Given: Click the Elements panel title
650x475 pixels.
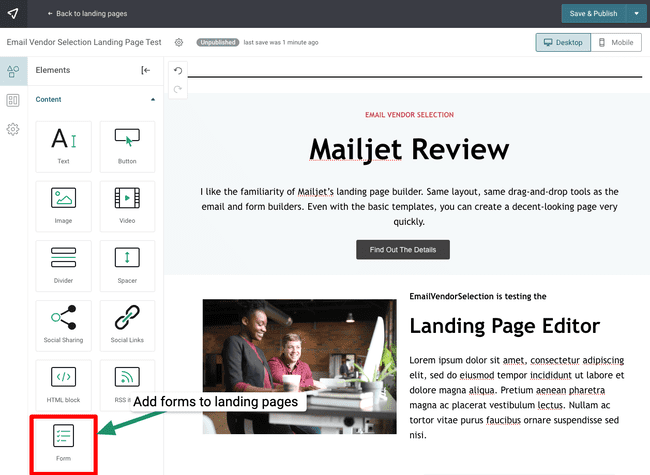Looking at the screenshot, I should pyautogui.click(x=53, y=70).
